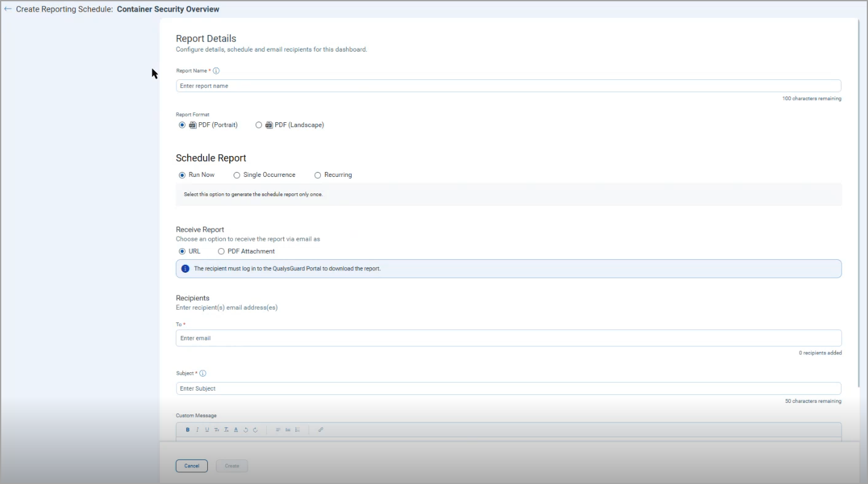This screenshot has width=868, height=484.
Task: Focus the To recipients email field
Action: (508, 338)
